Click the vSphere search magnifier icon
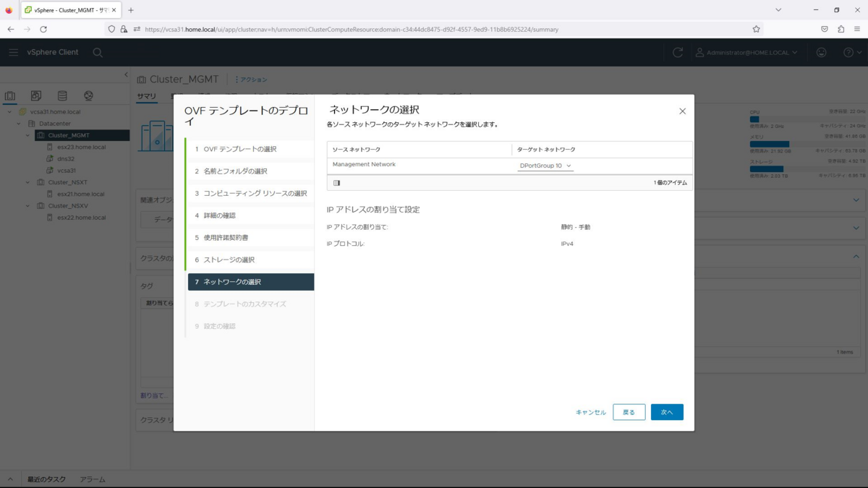 98,53
